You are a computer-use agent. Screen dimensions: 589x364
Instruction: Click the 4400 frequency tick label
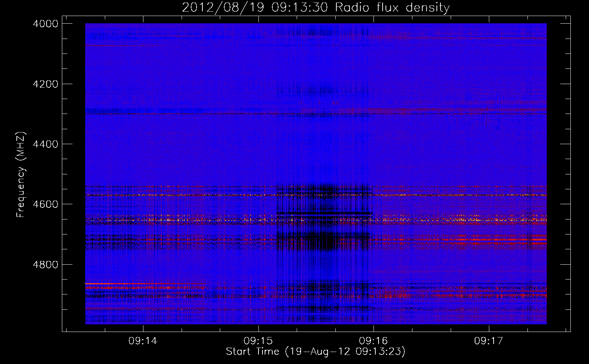[x=46, y=144]
